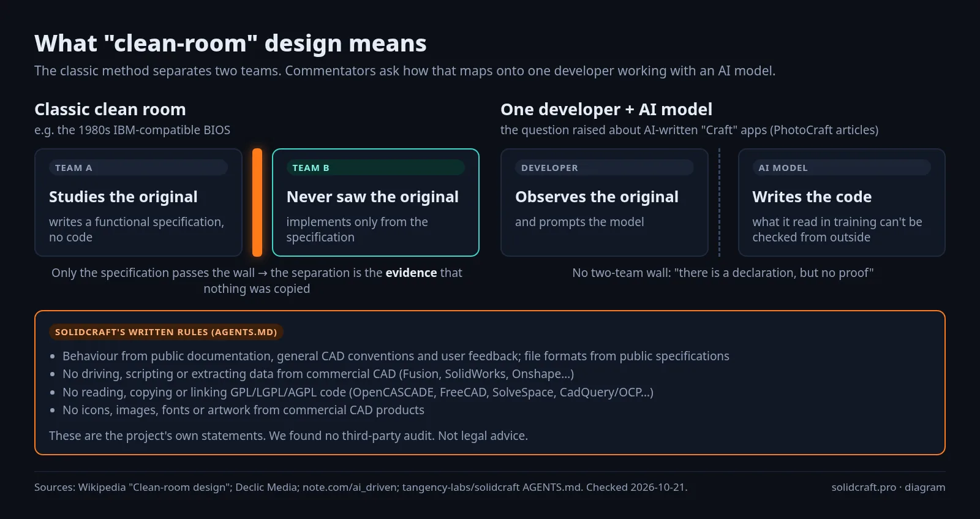Click bullet 'No reading, copying or linking GPL/LGPL/AGPL code'

358,392
